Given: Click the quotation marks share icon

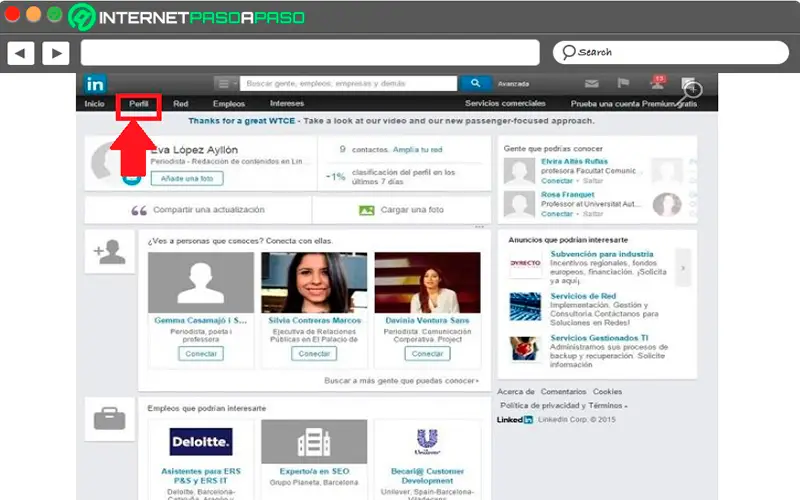Looking at the screenshot, I should click(139, 210).
